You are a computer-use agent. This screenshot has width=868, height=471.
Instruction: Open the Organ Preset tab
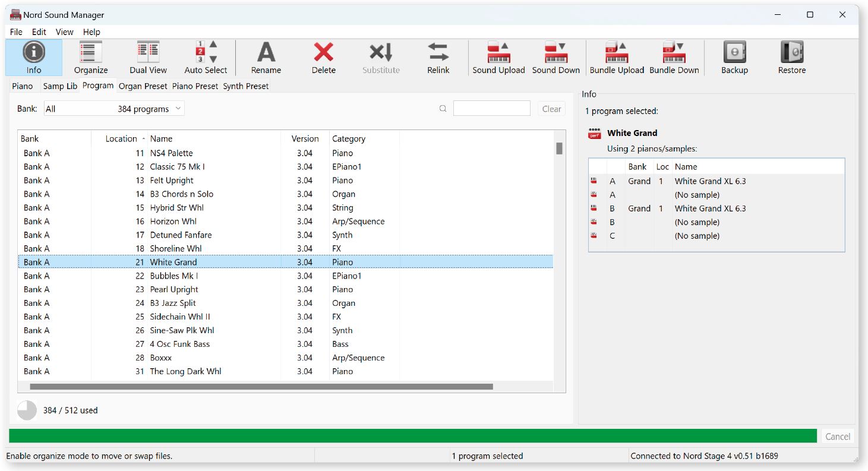pos(143,86)
